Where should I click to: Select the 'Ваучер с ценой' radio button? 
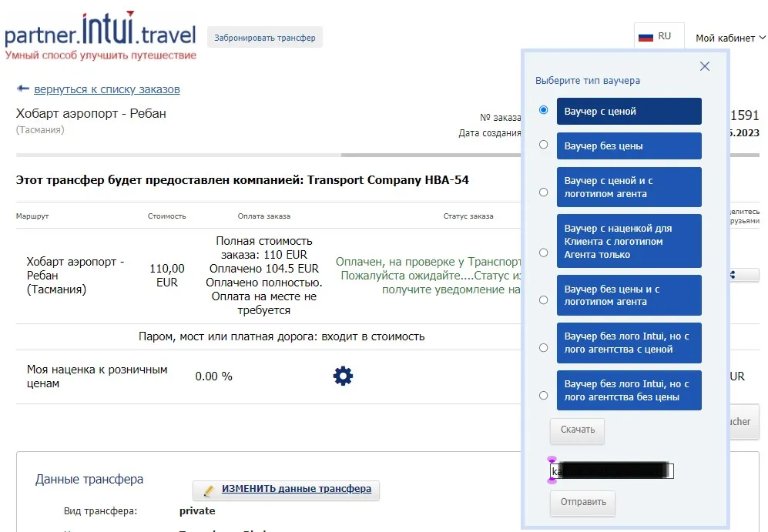click(x=544, y=110)
